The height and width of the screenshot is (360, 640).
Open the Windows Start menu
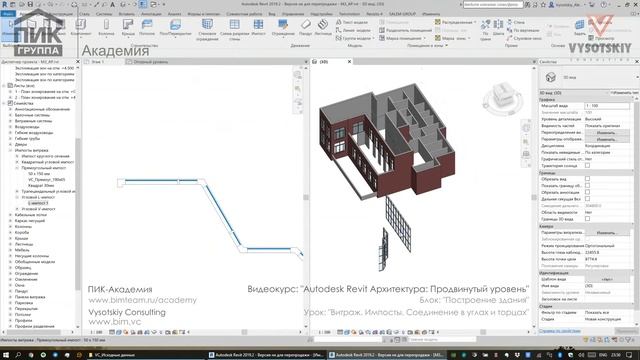[x=6, y=355]
